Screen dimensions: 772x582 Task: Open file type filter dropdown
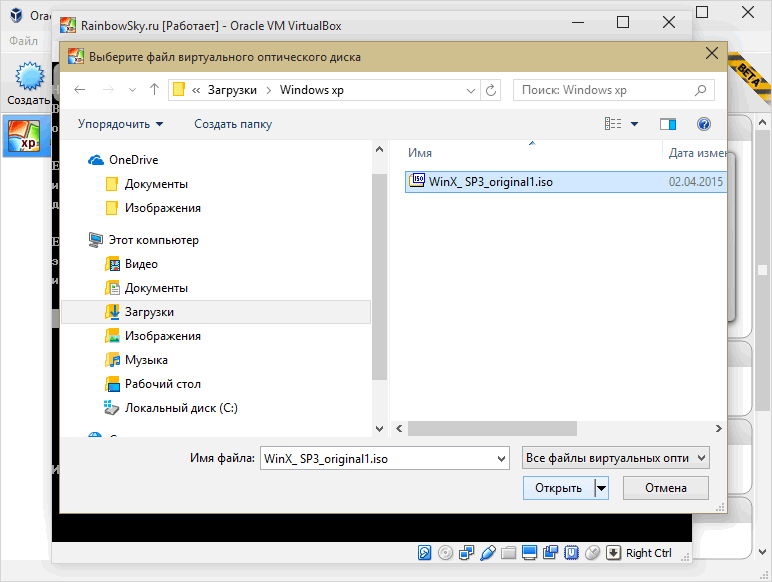click(615, 458)
